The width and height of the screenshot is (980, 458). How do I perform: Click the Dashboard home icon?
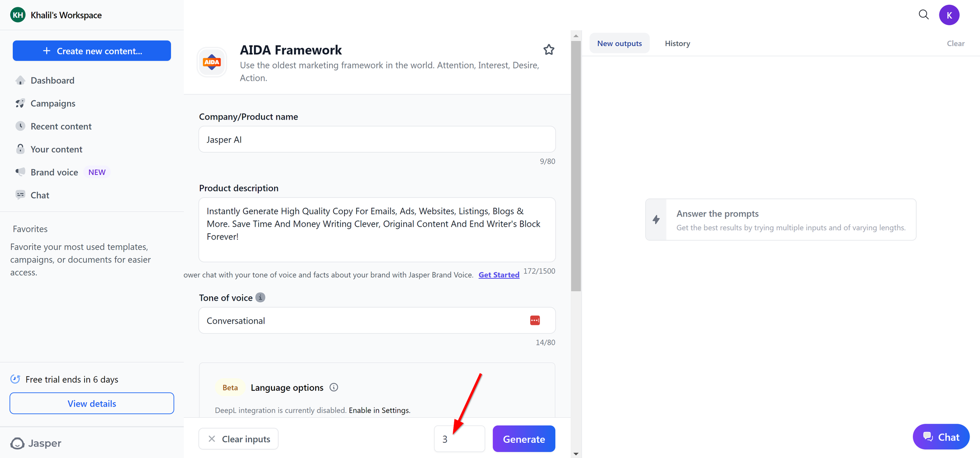[20, 80]
